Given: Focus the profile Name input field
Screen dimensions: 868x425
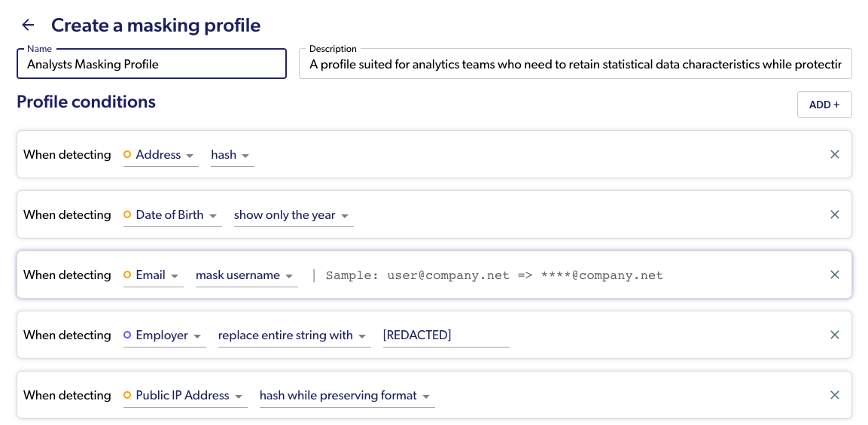Looking at the screenshot, I should (x=151, y=64).
